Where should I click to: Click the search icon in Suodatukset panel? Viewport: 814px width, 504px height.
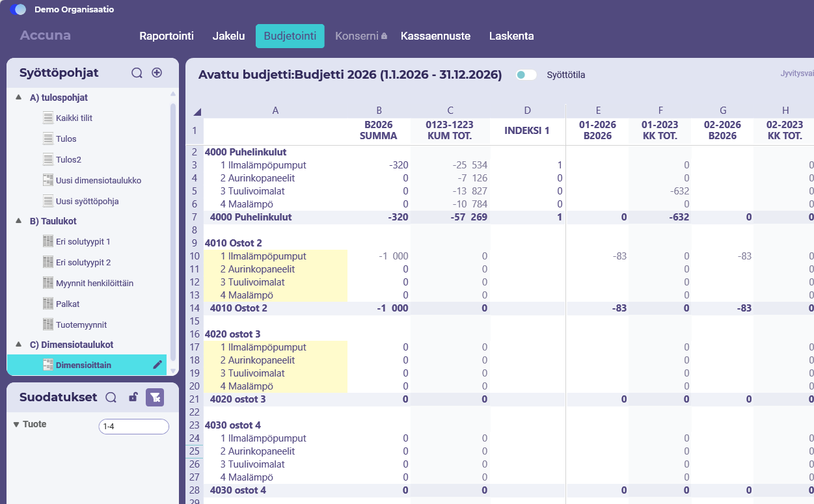tap(111, 397)
